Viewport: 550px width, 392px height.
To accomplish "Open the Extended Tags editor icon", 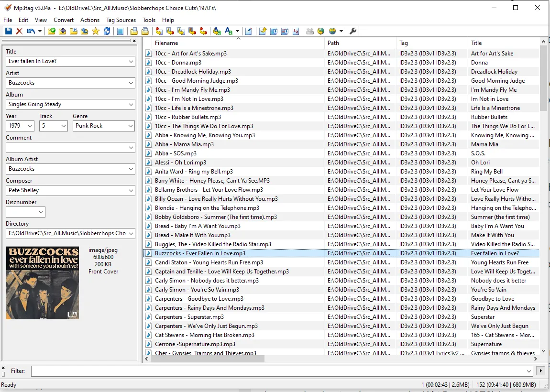I will (248, 31).
